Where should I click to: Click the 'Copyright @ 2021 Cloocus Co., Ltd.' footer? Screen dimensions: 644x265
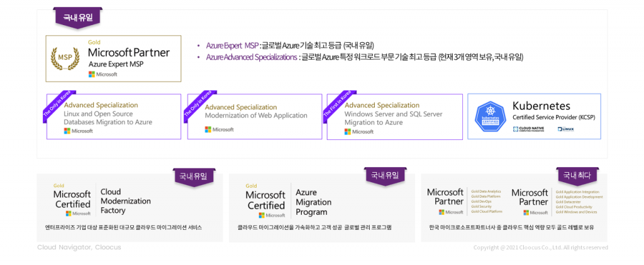coord(541,248)
